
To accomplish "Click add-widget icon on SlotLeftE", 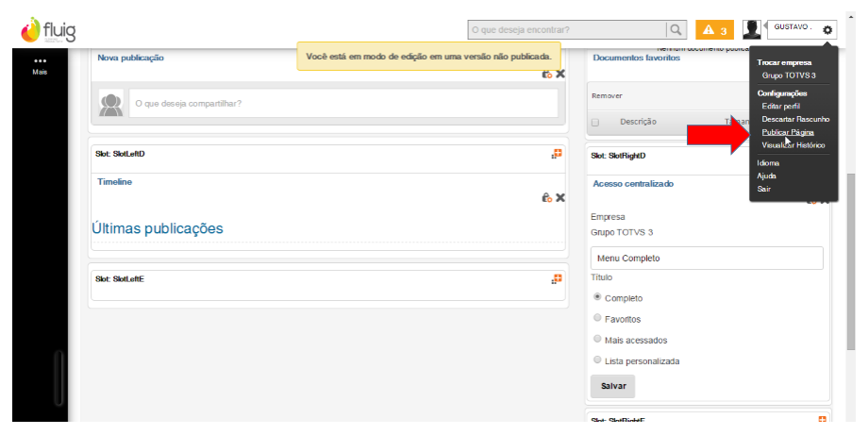I will (x=557, y=278).
